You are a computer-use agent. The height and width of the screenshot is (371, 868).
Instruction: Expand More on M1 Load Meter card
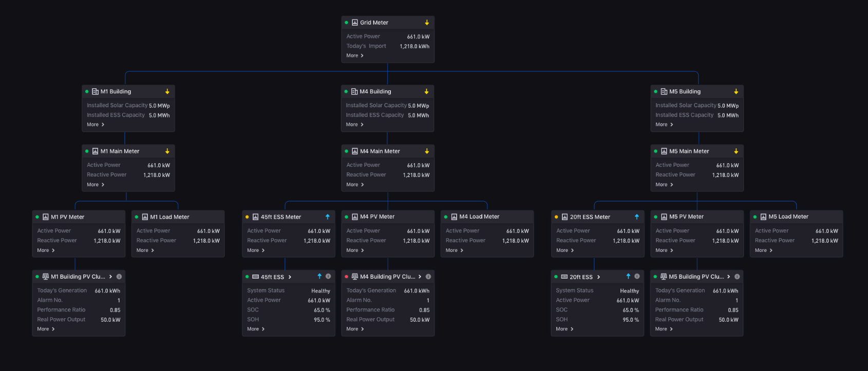click(145, 250)
